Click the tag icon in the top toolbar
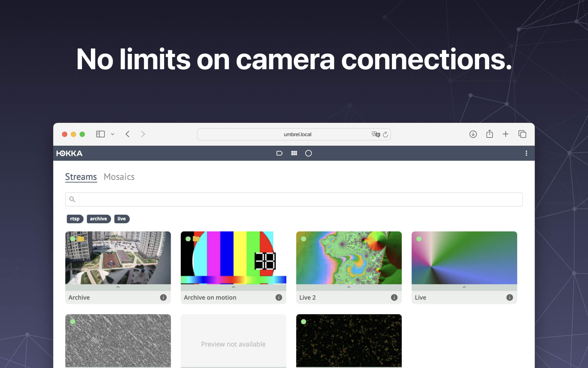Image resolution: width=588 pixels, height=368 pixels. coord(279,153)
